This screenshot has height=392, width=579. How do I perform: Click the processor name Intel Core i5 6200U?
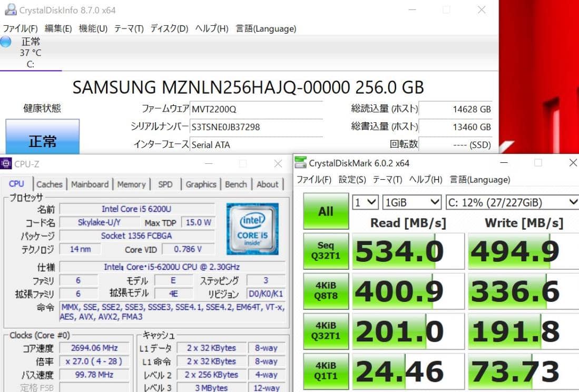(x=136, y=209)
